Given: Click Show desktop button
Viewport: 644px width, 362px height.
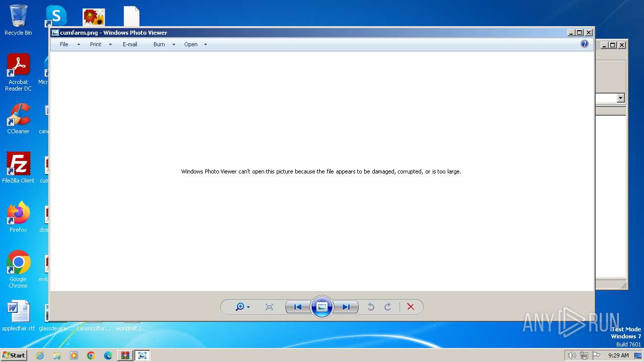Looking at the screenshot, I should (x=638, y=355).
